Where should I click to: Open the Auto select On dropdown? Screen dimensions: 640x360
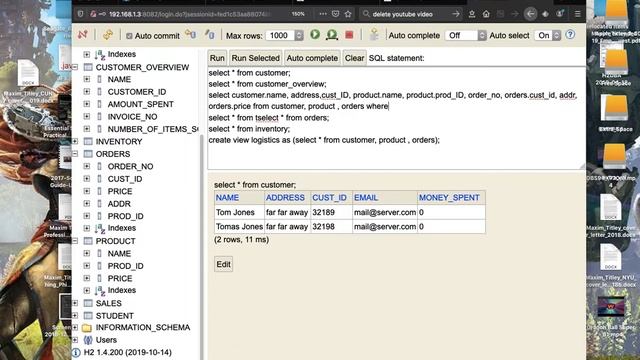548,36
